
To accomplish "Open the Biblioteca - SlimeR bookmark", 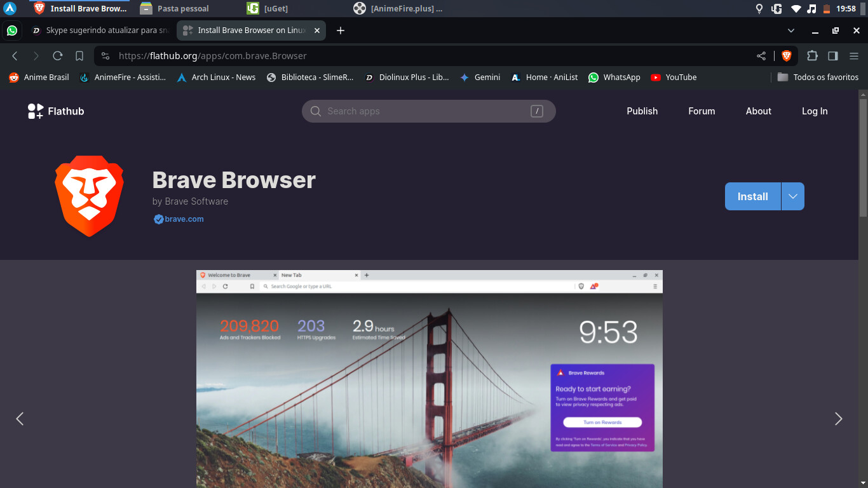I will tap(310, 78).
